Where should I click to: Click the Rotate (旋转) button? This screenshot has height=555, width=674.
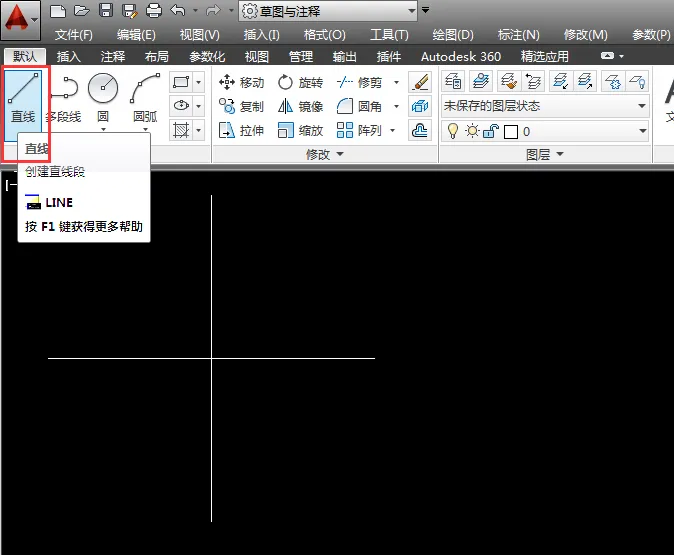coord(300,82)
